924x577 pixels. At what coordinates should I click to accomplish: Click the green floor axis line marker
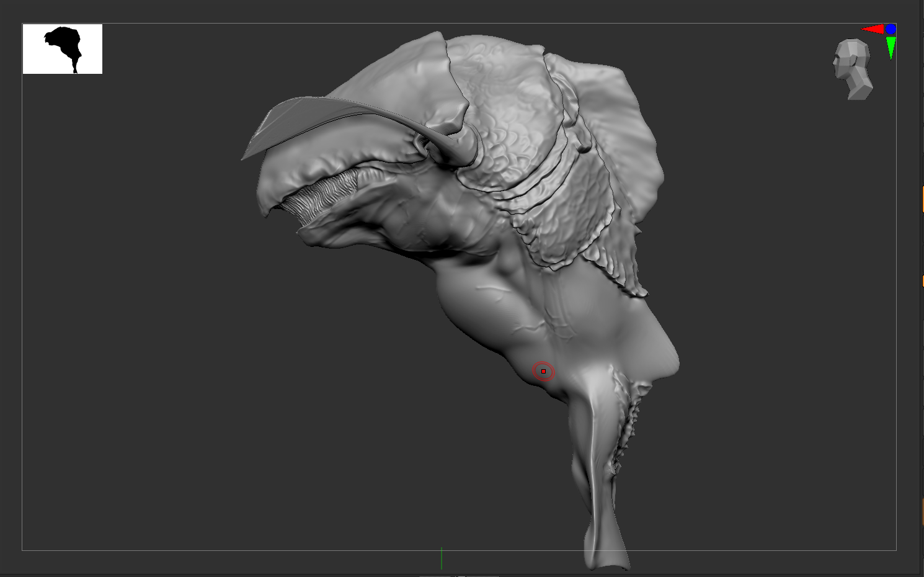(x=442, y=558)
